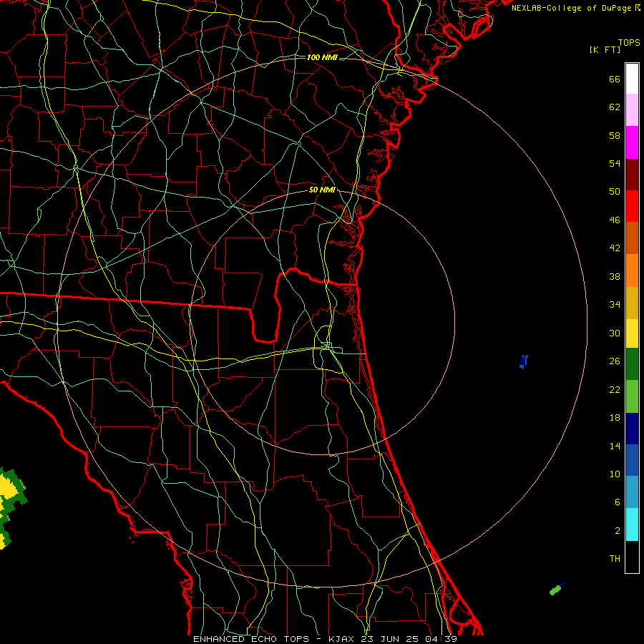
Task: Click the '30' legend value
Action: pos(615,333)
